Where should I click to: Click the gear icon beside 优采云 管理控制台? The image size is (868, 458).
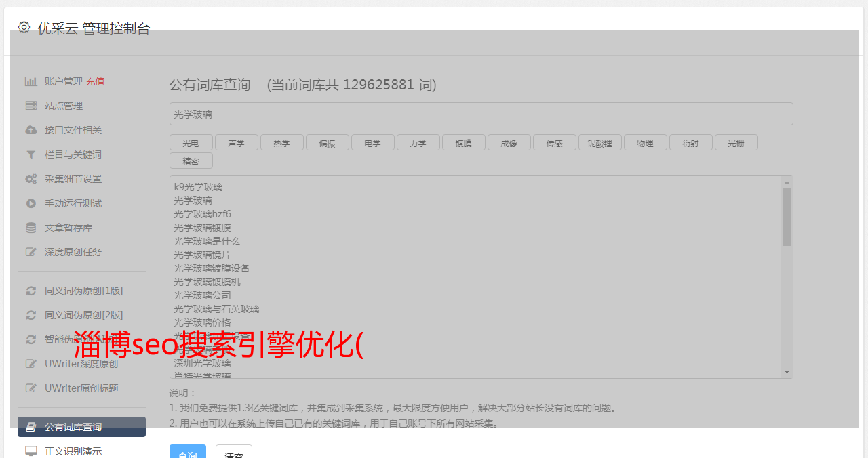pyautogui.click(x=24, y=28)
